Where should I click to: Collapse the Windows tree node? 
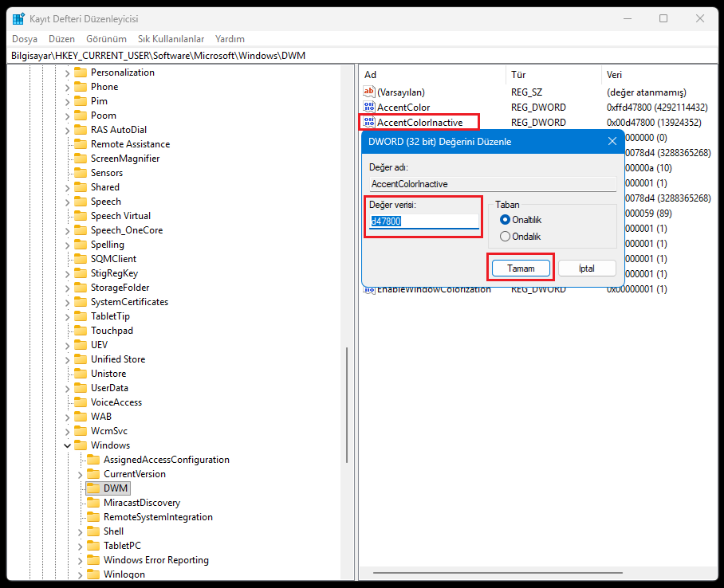[x=68, y=445]
